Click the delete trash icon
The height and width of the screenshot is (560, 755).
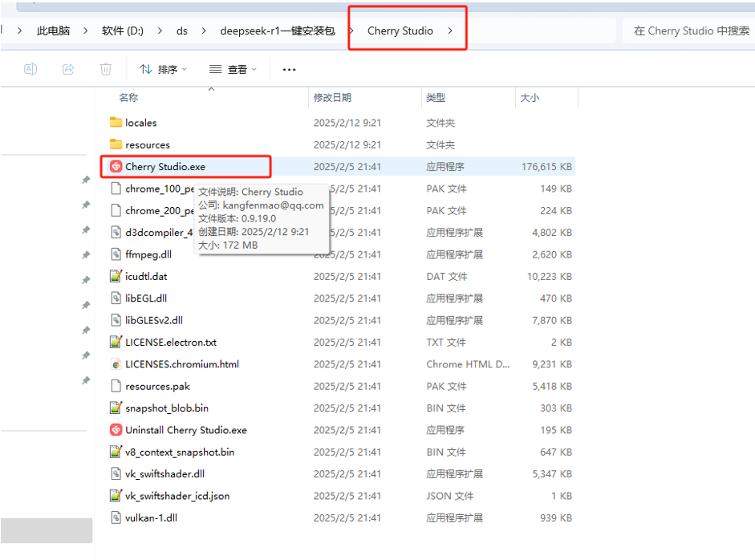point(105,69)
